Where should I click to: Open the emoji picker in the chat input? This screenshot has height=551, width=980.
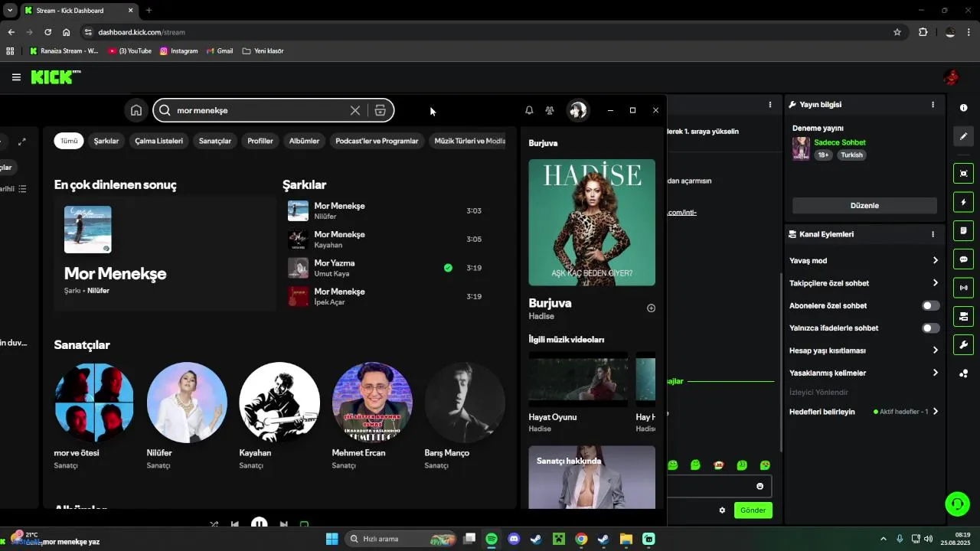coord(760,487)
